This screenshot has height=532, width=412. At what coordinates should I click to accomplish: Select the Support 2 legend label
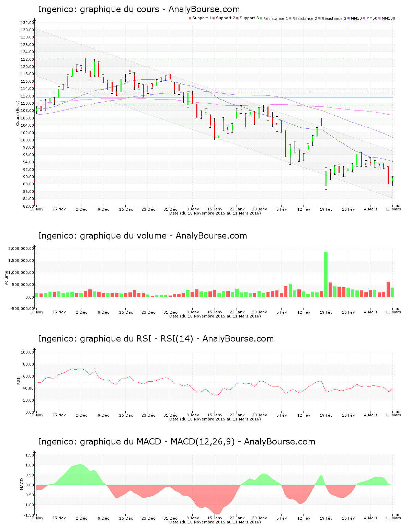click(226, 18)
